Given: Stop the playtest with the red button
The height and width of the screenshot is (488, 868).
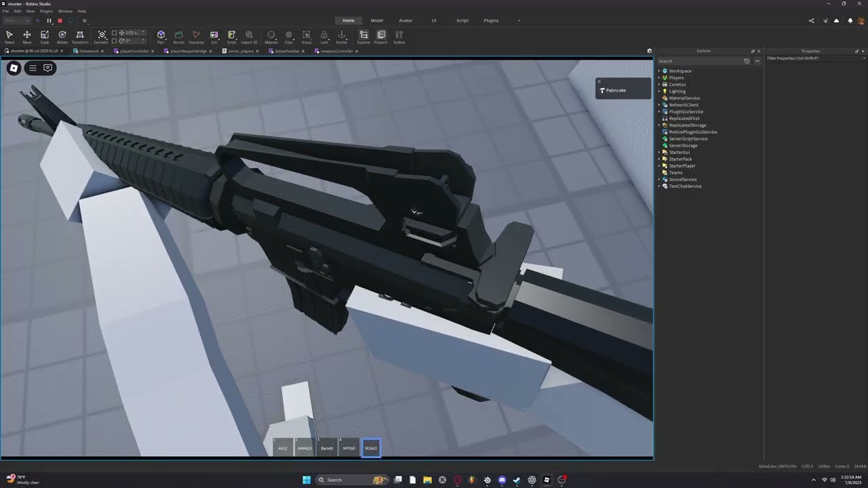Looking at the screenshot, I should 60,21.
